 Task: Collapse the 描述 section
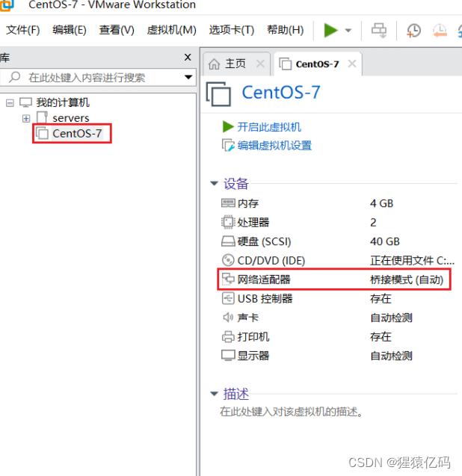coord(214,394)
